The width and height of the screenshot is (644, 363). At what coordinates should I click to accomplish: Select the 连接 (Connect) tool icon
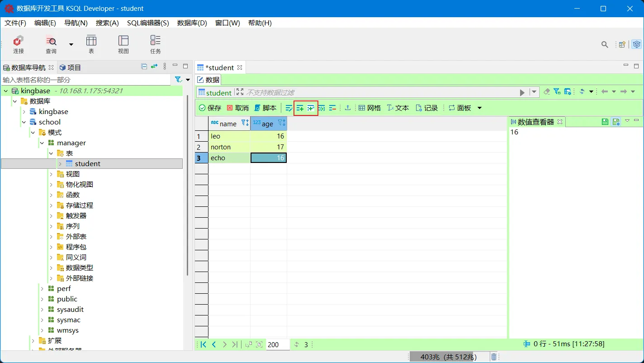(18, 44)
